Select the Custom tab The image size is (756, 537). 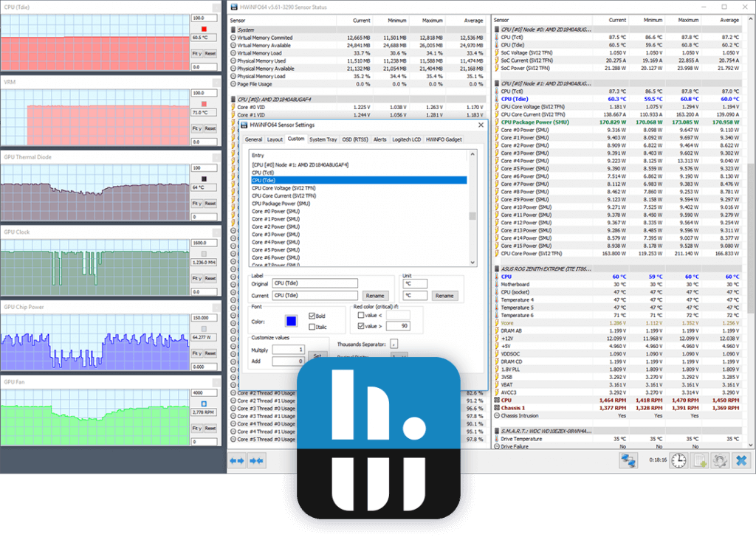(x=296, y=139)
